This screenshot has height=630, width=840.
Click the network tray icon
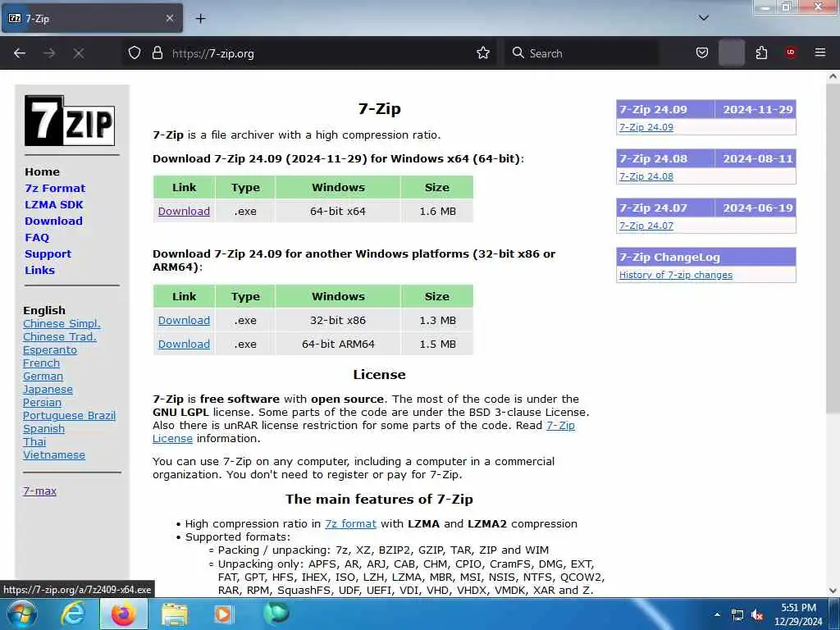click(x=737, y=615)
